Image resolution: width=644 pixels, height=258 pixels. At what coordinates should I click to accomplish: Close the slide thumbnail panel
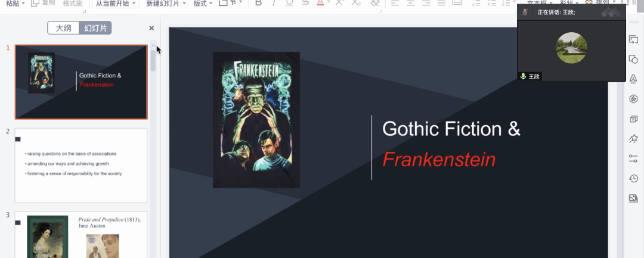(151, 28)
